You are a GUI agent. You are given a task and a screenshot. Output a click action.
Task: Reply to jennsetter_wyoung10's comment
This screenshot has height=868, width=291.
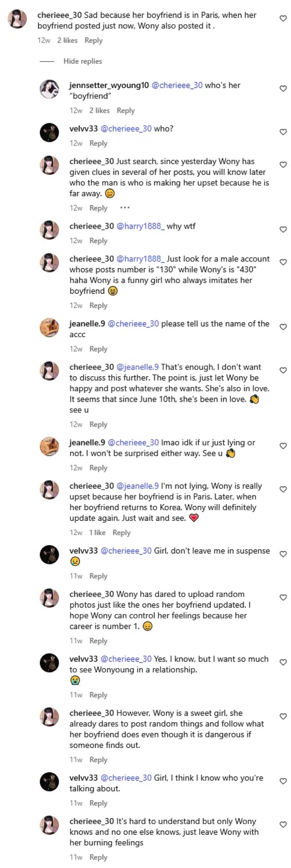[125, 110]
